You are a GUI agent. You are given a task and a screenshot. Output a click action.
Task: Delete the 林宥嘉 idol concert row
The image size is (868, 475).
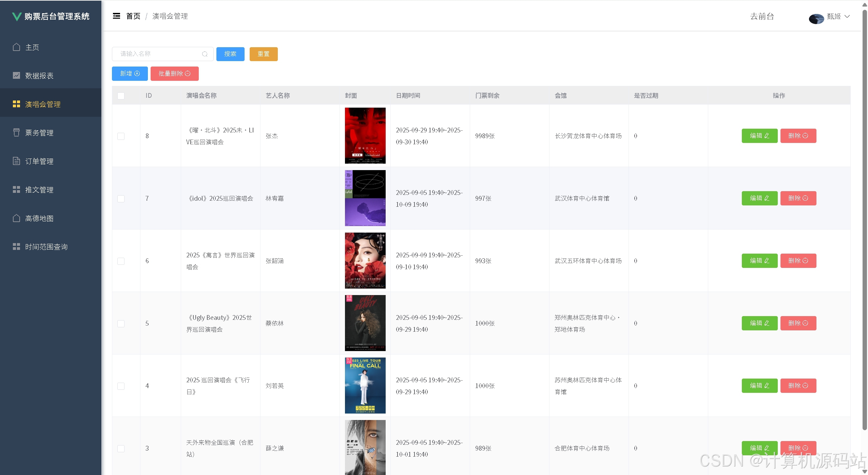[798, 198]
